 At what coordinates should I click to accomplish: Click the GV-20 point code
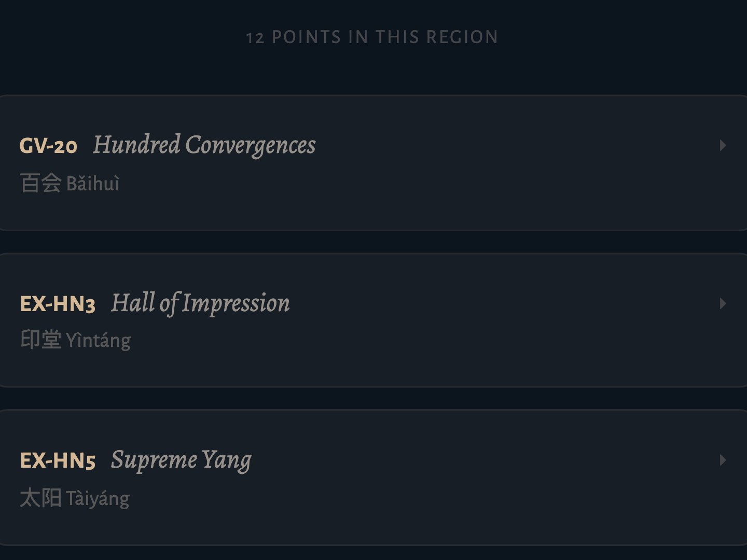pyautogui.click(x=49, y=146)
